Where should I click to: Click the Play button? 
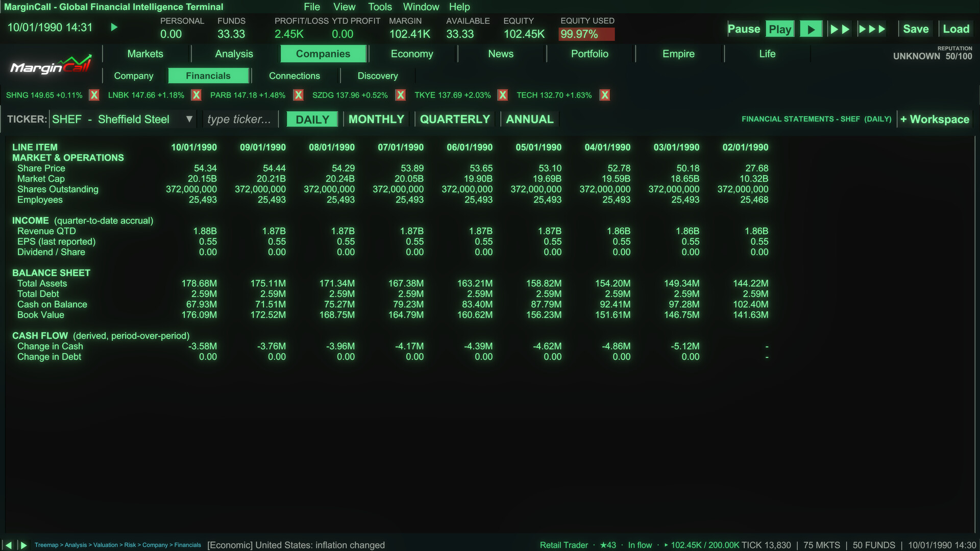(x=780, y=29)
